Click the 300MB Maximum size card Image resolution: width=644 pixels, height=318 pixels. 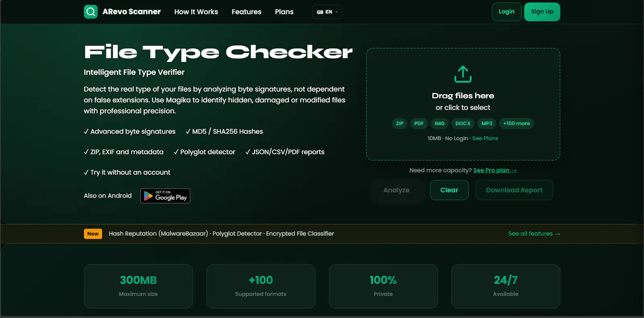pyautogui.click(x=138, y=286)
